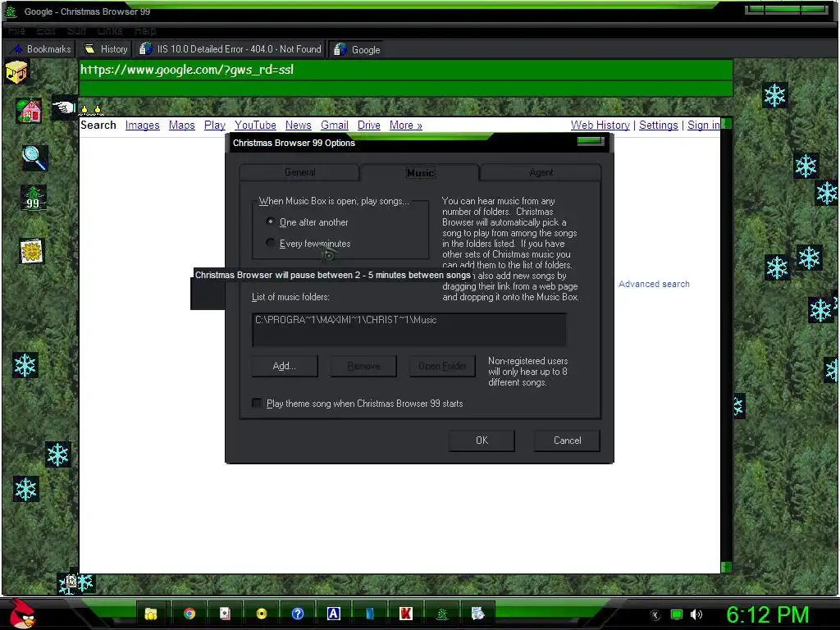This screenshot has height=630, width=840.
Task: Switch to the General options tab
Action: [299, 172]
